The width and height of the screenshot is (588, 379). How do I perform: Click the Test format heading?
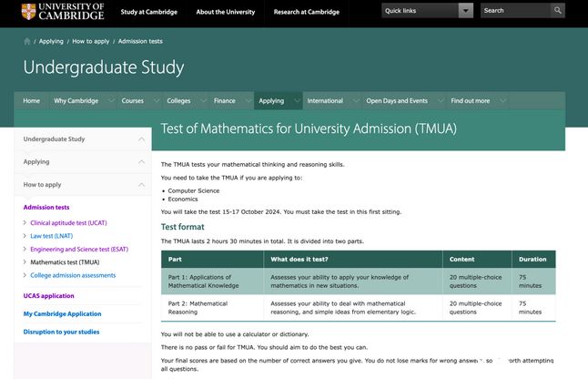point(183,227)
